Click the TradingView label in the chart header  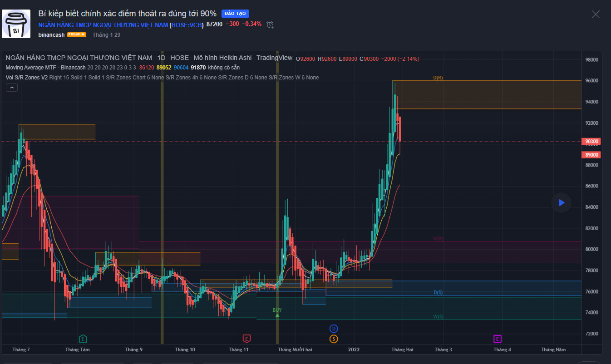pos(274,58)
